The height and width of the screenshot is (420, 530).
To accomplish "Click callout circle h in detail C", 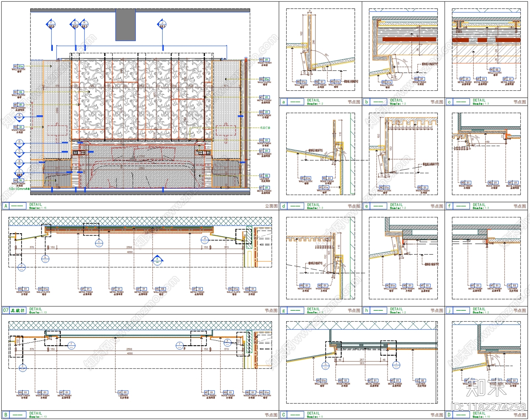I will pyautogui.click(x=326, y=366).
